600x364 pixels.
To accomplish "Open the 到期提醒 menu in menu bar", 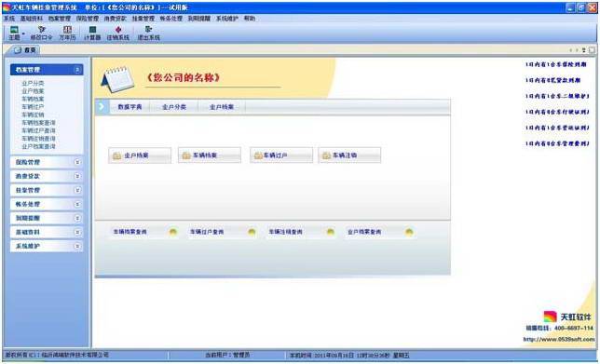I will point(199,19).
